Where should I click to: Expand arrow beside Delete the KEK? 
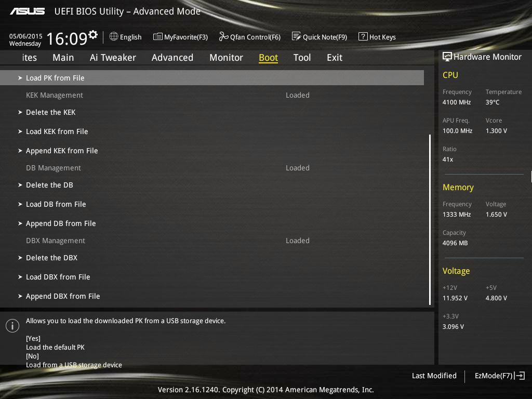click(x=20, y=112)
